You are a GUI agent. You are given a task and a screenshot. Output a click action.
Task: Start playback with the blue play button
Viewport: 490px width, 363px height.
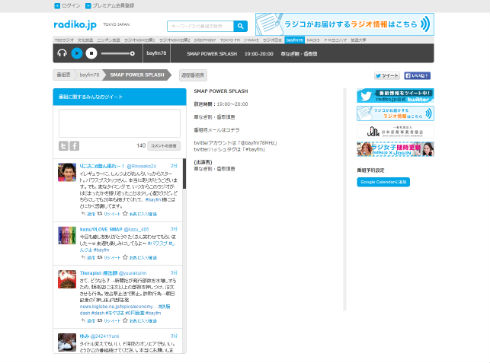[77, 53]
